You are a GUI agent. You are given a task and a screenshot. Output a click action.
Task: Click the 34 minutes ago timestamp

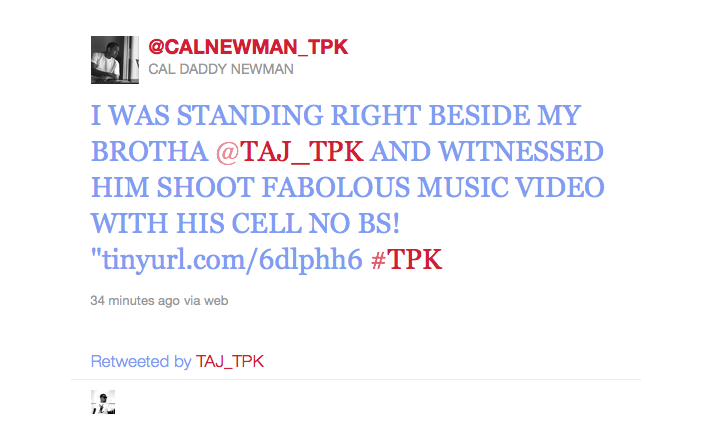coord(135,300)
